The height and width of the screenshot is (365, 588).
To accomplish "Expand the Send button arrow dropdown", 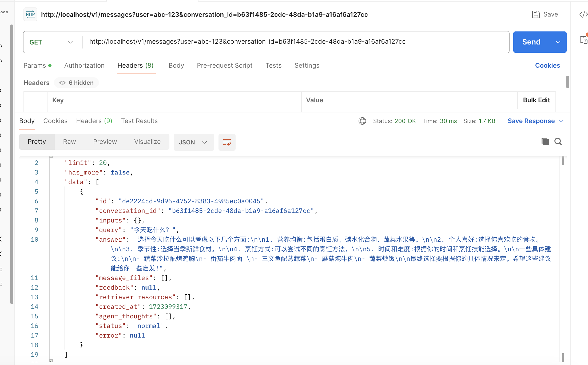I will (x=558, y=42).
